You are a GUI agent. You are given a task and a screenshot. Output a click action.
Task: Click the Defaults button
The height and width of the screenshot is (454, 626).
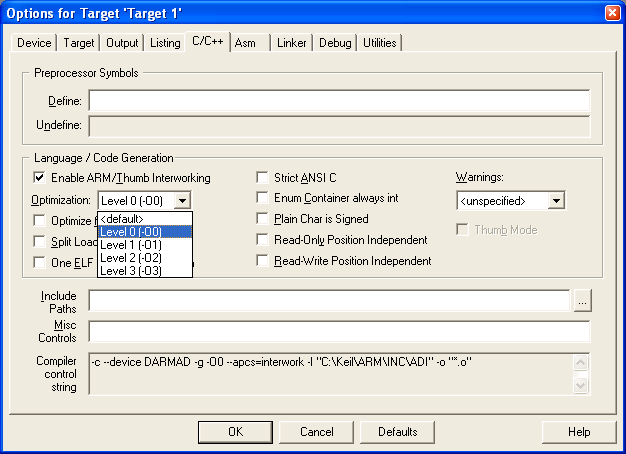(x=397, y=432)
